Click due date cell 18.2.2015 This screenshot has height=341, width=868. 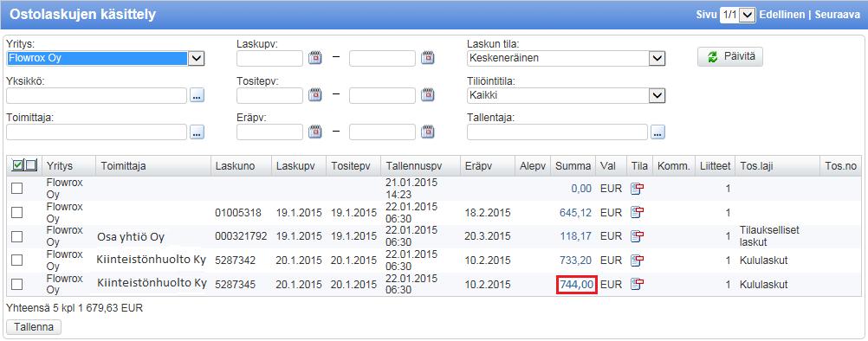[488, 213]
